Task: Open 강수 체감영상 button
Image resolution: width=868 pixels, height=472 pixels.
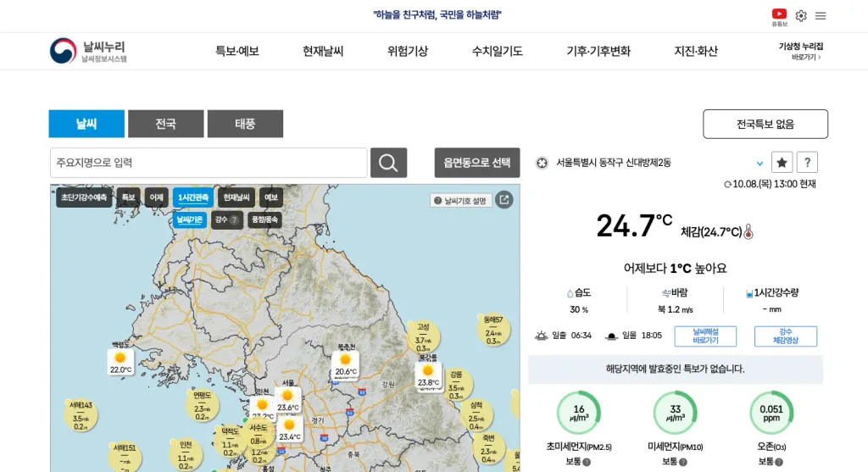Action: click(786, 336)
